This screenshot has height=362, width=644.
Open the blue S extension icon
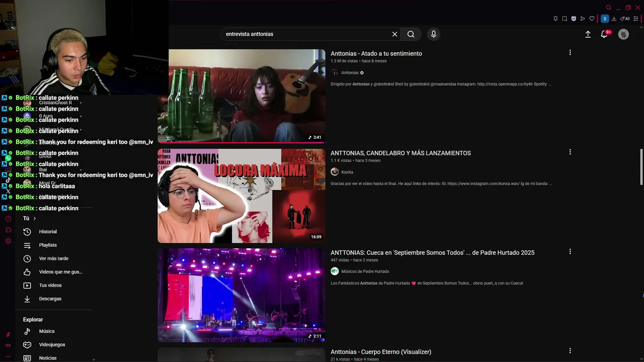coord(605,19)
